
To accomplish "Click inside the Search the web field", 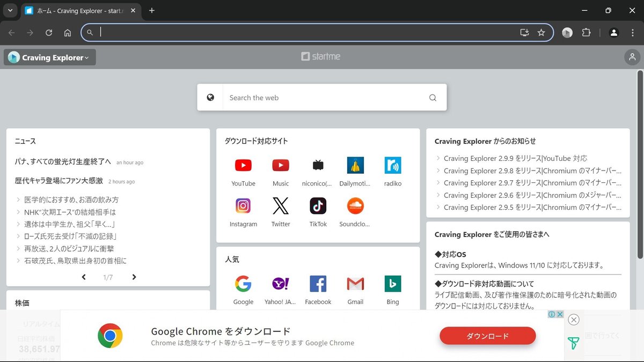I will click(322, 97).
